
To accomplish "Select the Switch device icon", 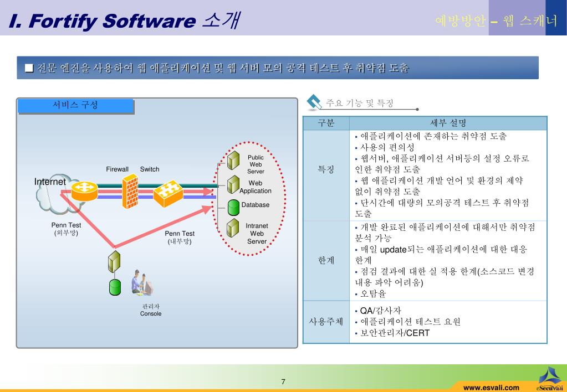I will [x=168, y=194].
